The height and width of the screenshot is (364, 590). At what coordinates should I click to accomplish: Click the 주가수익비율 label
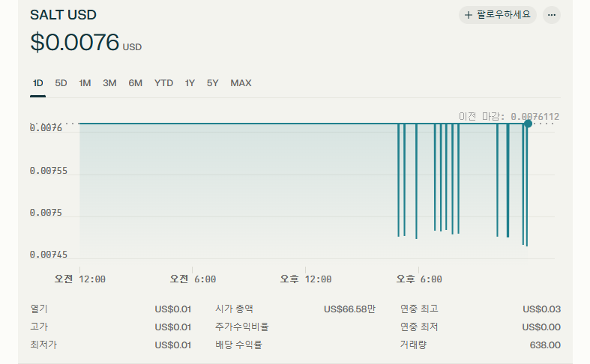point(242,327)
